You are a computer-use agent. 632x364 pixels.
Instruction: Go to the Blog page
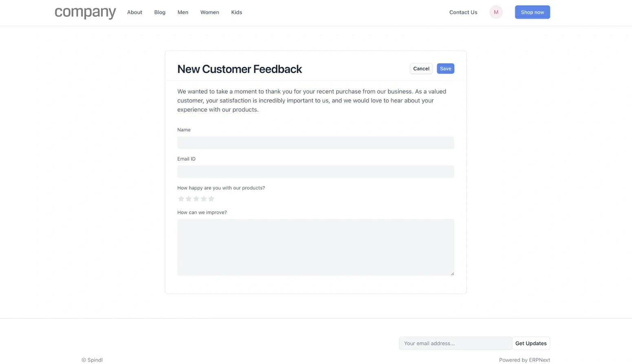tap(160, 12)
